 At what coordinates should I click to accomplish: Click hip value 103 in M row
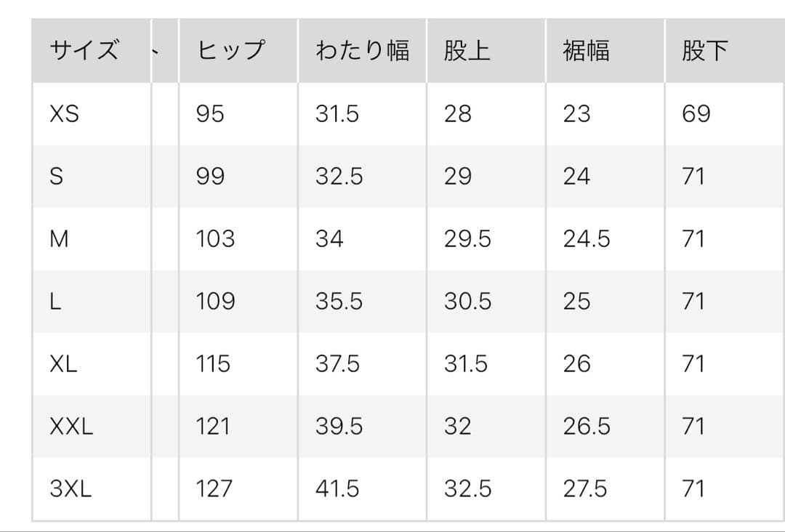(x=215, y=239)
